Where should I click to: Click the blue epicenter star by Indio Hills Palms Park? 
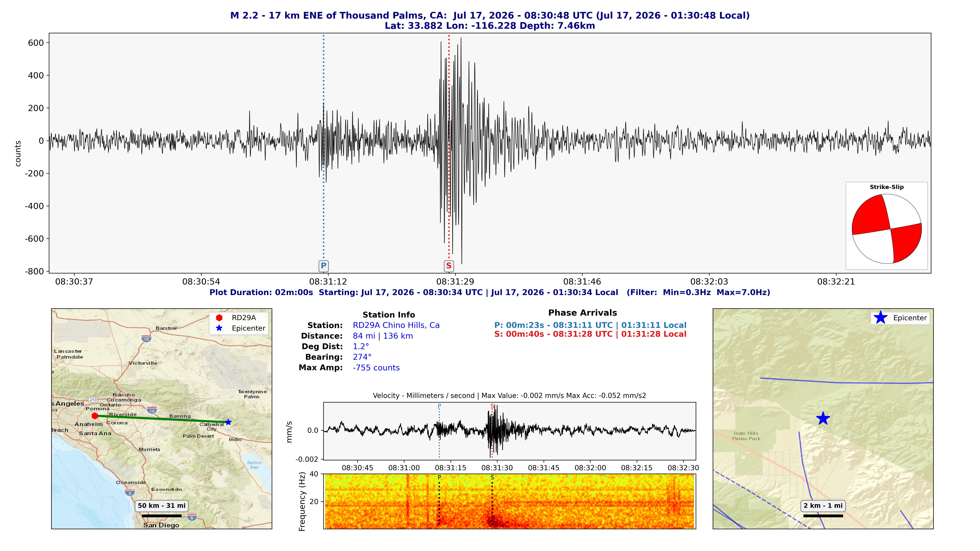click(x=823, y=419)
